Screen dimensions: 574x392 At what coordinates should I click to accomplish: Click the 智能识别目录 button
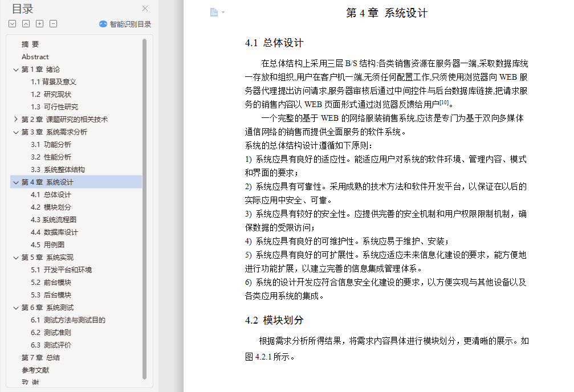[x=125, y=24]
